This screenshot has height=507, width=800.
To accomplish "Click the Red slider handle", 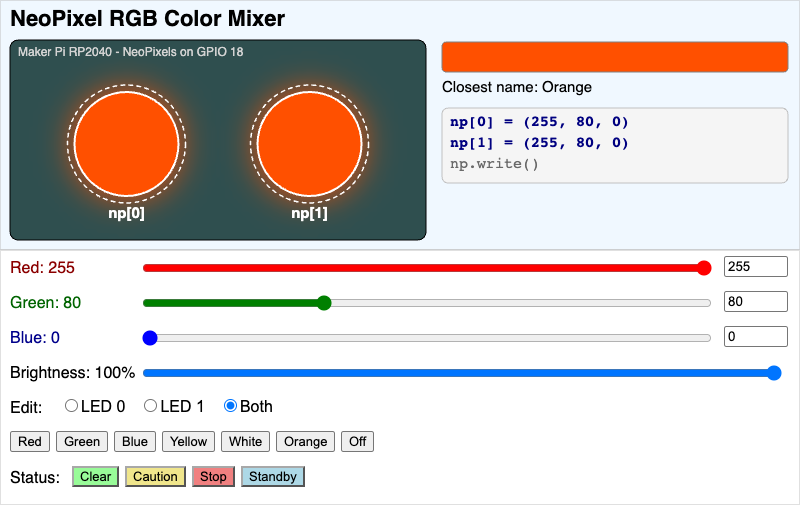I will (x=704, y=268).
